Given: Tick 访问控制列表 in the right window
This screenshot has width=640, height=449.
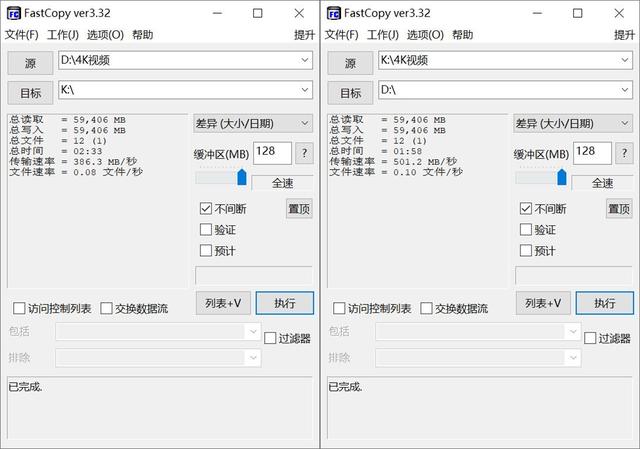Looking at the screenshot, I should click(339, 308).
